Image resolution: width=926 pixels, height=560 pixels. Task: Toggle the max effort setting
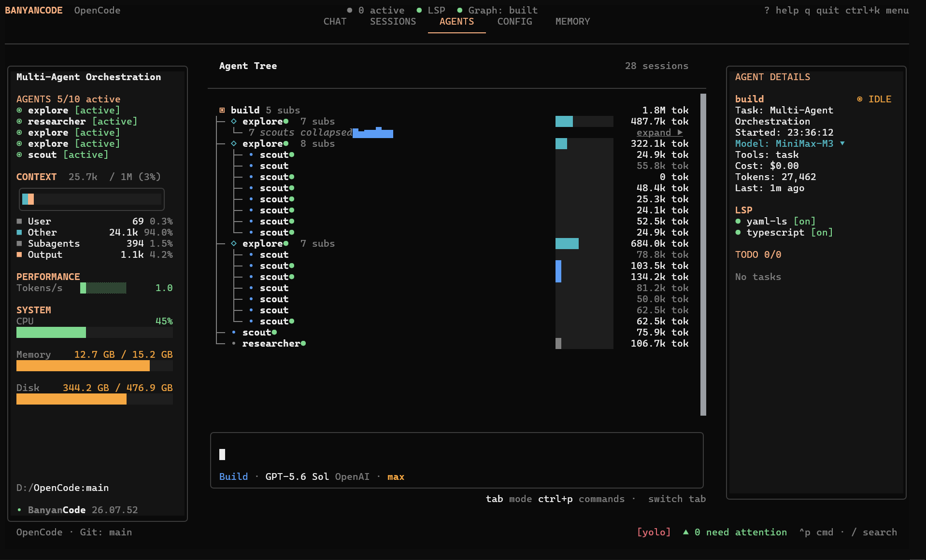396,476
